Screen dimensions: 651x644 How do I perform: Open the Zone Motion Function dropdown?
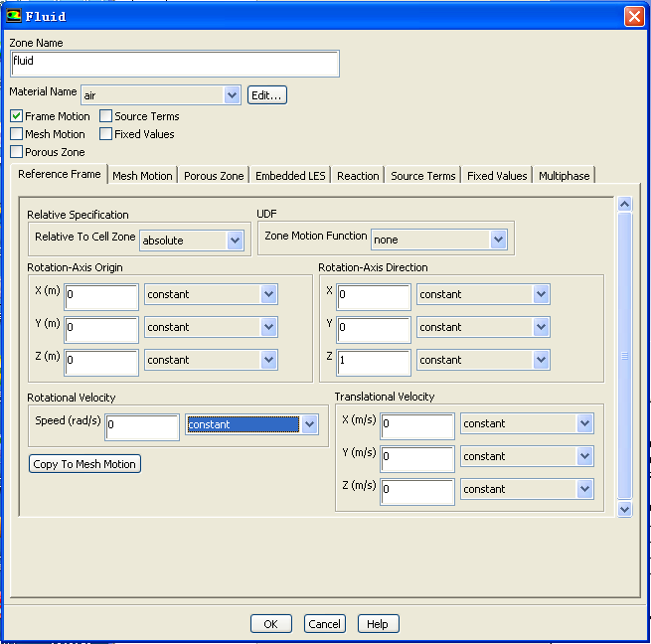pyautogui.click(x=497, y=240)
